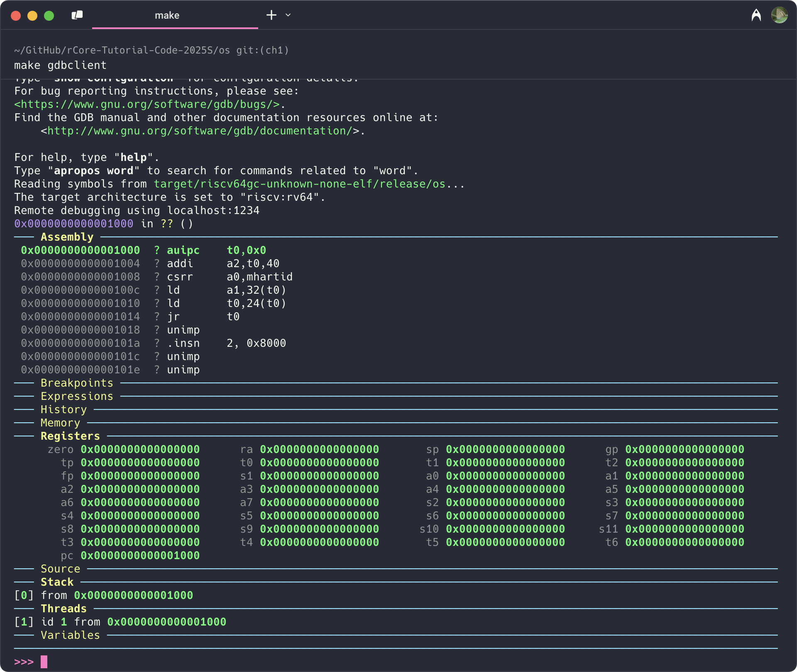Select the make terminal tab
The image size is (797, 672).
click(167, 15)
